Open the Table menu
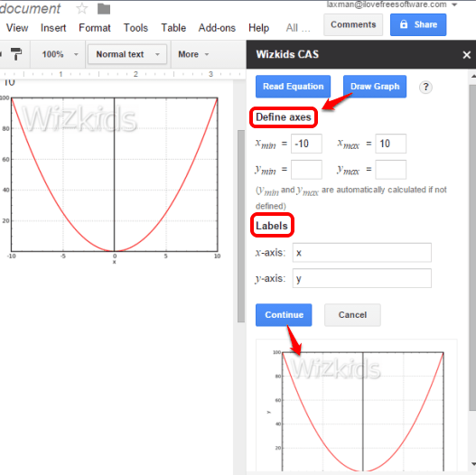 173,28
